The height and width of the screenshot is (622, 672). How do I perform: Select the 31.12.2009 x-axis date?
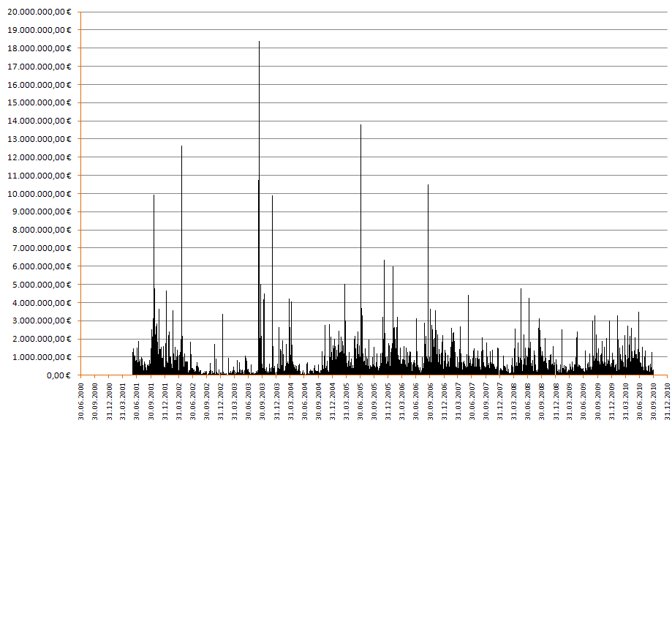click(x=612, y=402)
